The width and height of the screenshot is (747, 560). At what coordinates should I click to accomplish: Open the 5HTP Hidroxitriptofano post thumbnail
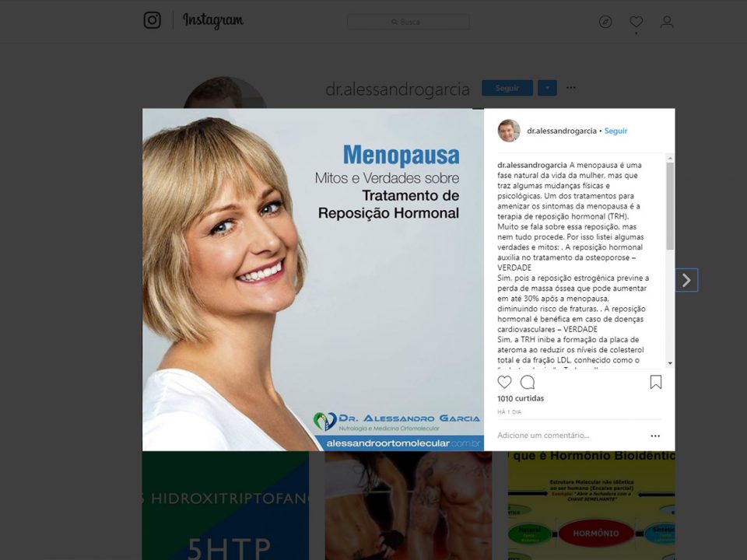(x=226, y=506)
